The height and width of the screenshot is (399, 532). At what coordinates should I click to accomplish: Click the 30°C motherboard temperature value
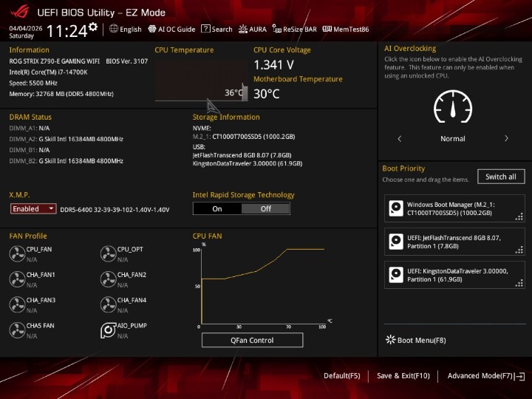(266, 94)
